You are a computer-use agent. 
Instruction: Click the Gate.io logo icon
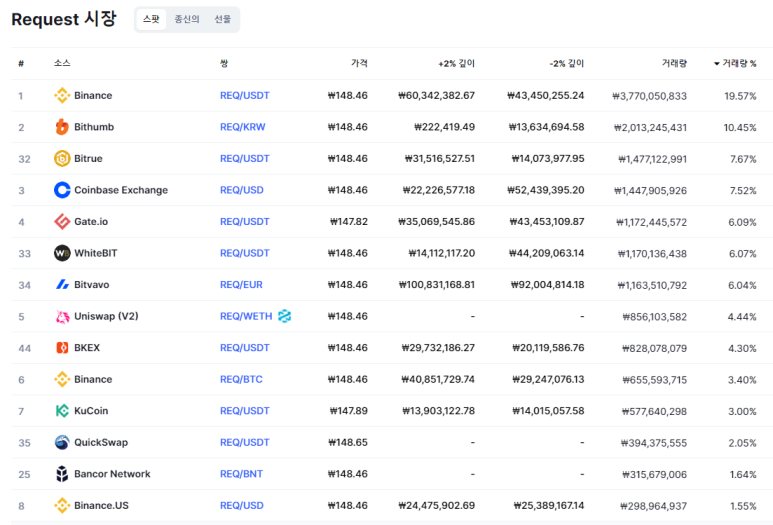62,221
